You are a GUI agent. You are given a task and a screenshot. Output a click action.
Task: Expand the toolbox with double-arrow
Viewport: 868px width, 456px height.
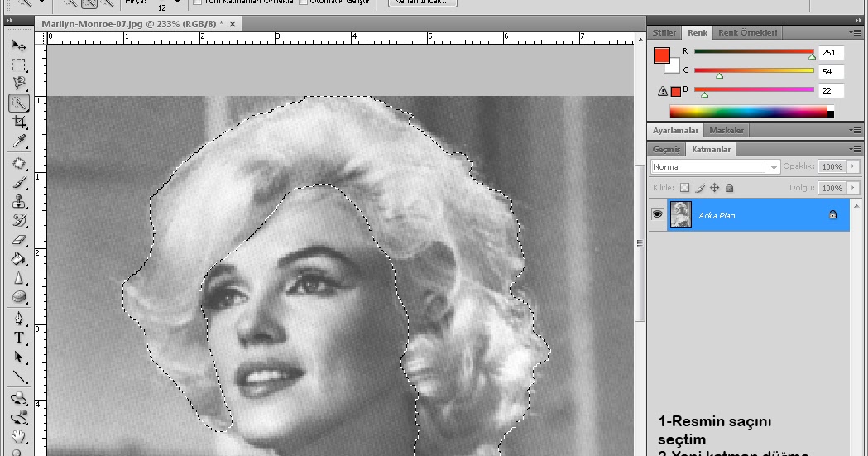click(9, 21)
